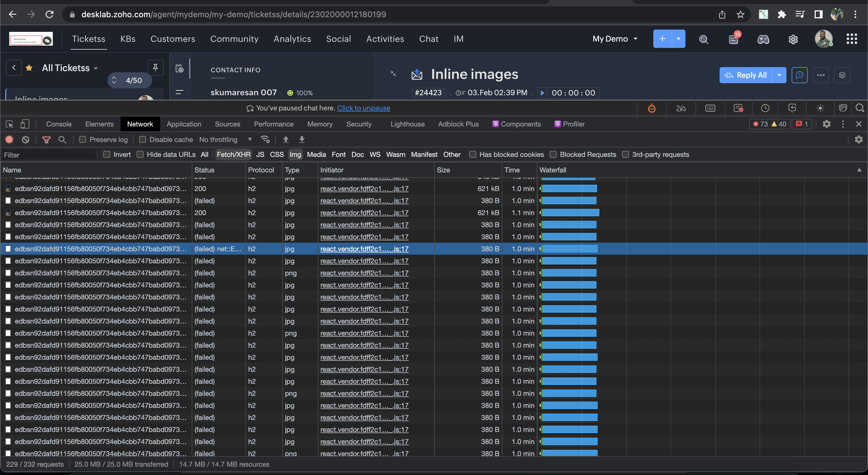This screenshot has height=475, width=868.
Task: Open the inspect element picker tool
Action: [x=9, y=124]
